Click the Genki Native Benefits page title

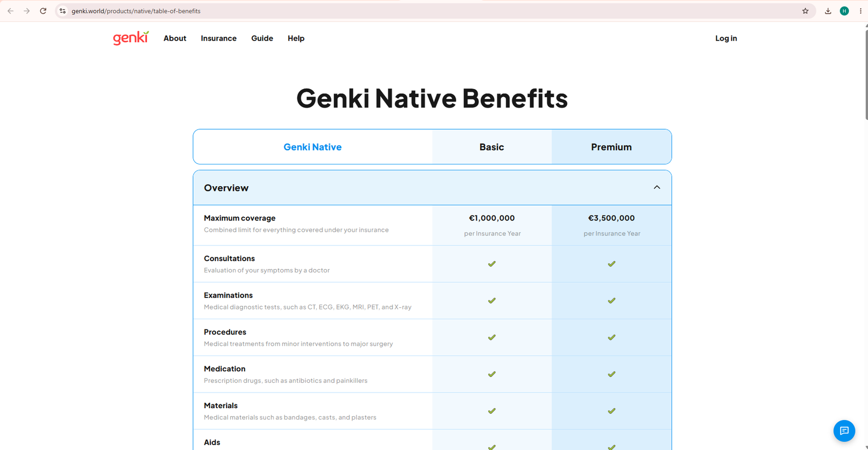click(x=432, y=99)
